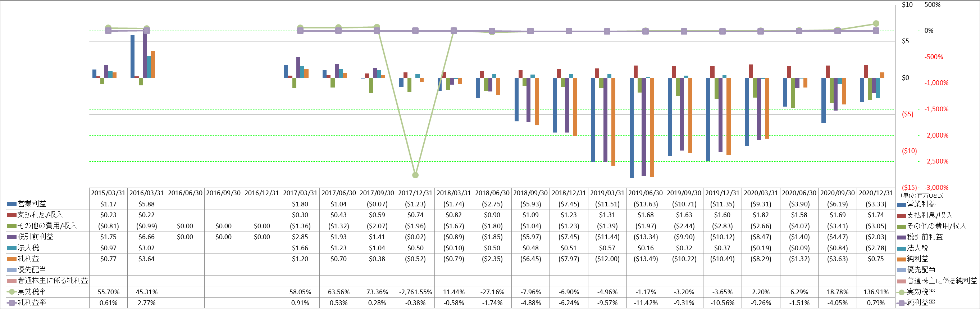This screenshot has height=309, width=980.
Task: Click the $3.64 純利益 cell
Action: [147, 259]
